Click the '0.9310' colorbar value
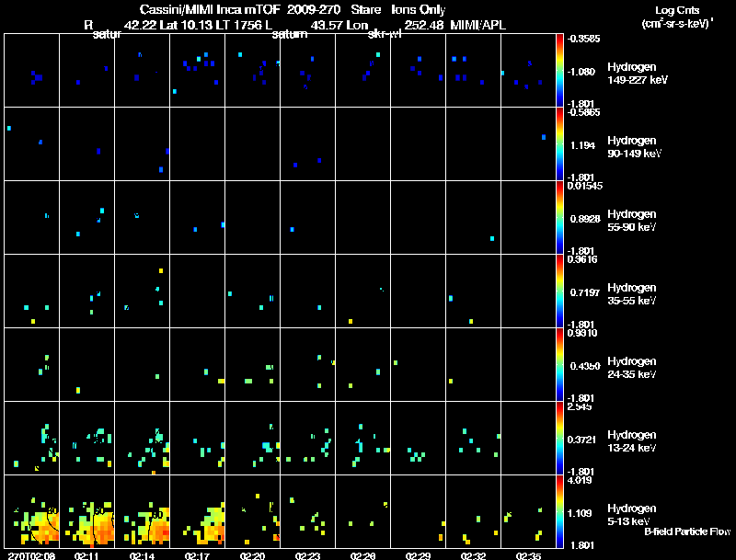 [583, 333]
